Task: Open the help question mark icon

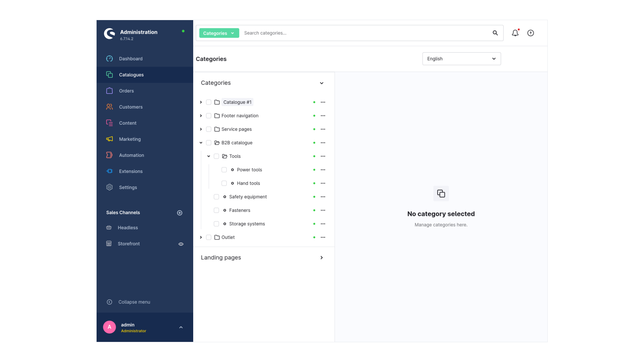Action: click(x=530, y=33)
